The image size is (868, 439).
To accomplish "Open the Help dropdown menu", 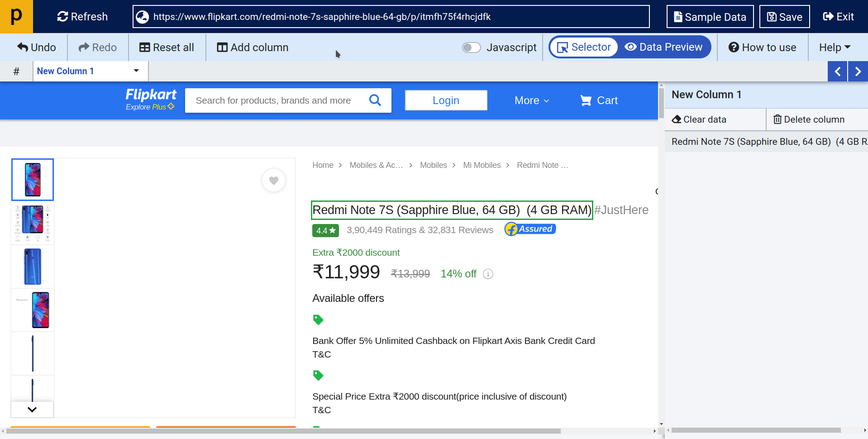I will click(x=835, y=48).
